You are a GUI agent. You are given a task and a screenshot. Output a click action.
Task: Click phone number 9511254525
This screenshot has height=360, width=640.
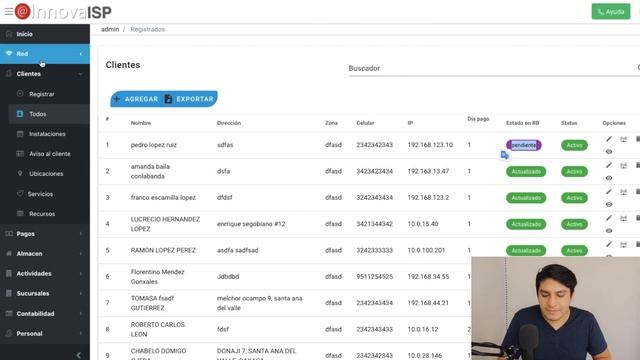(x=374, y=277)
